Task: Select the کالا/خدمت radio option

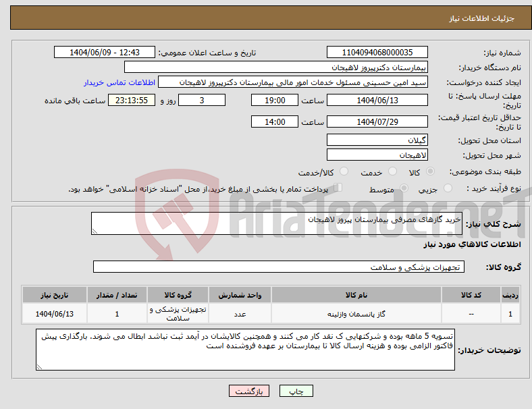Action: click(344, 171)
